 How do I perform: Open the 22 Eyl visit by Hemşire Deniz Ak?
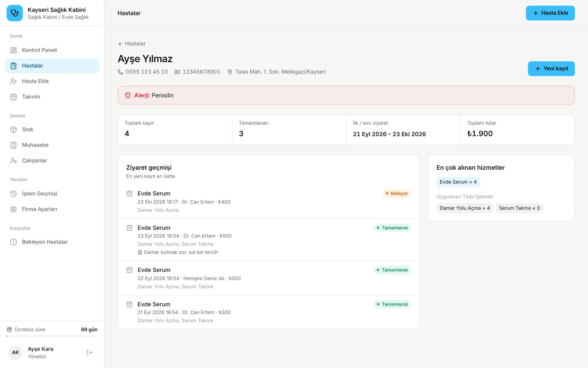(269, 278)
